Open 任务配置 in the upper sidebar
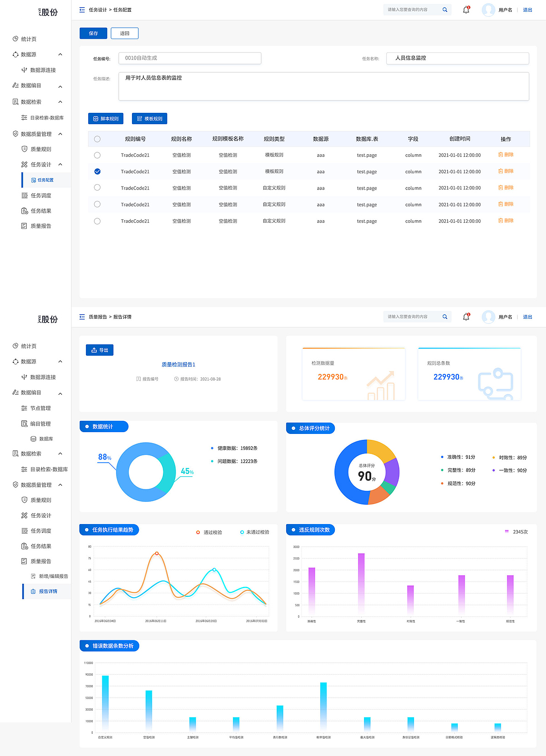The image size is (546, 756). pyautogui.click(x=46, y=180)
